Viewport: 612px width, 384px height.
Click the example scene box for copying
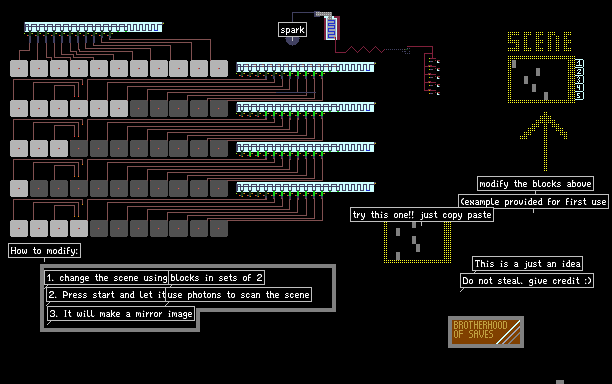[x=417, y=242]
